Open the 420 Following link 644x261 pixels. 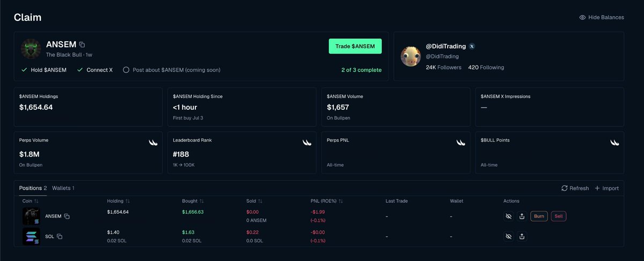coord(486,68)
